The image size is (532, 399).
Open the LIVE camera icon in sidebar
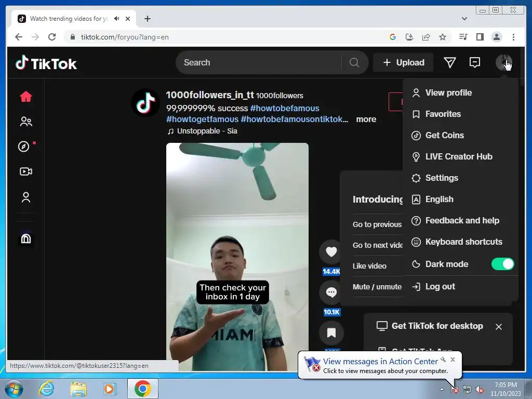(26, 171)
